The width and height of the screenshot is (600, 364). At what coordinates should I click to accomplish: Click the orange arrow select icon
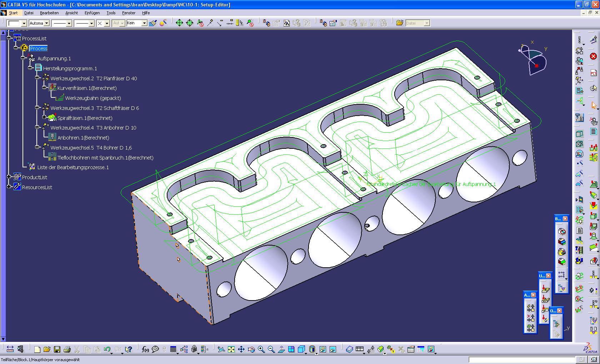[x=593, y=105]
